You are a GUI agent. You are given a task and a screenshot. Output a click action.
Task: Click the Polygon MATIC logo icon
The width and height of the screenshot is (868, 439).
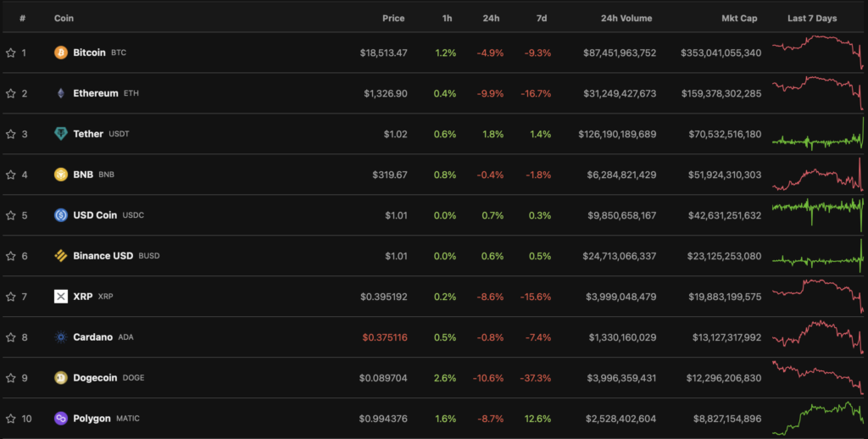tap(61, 419)
